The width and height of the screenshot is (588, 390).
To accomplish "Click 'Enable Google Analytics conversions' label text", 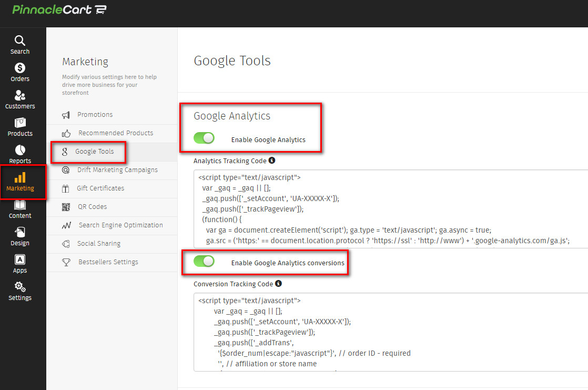I will 288,263.
